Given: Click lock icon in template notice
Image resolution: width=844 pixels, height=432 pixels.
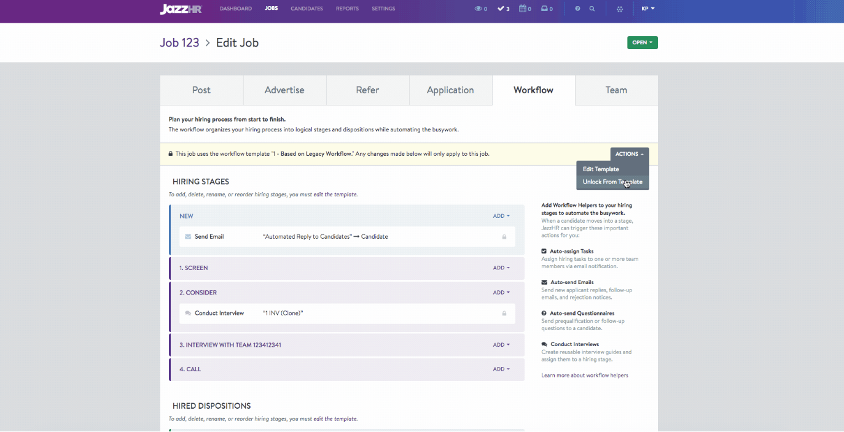Looking at the screenshot, I should [x=171, y=154].
